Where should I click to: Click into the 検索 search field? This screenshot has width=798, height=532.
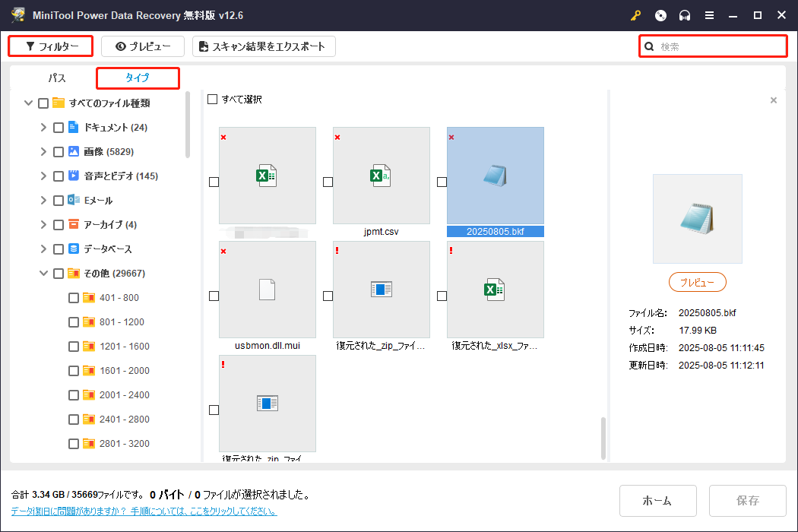click(x=713, y=46)
